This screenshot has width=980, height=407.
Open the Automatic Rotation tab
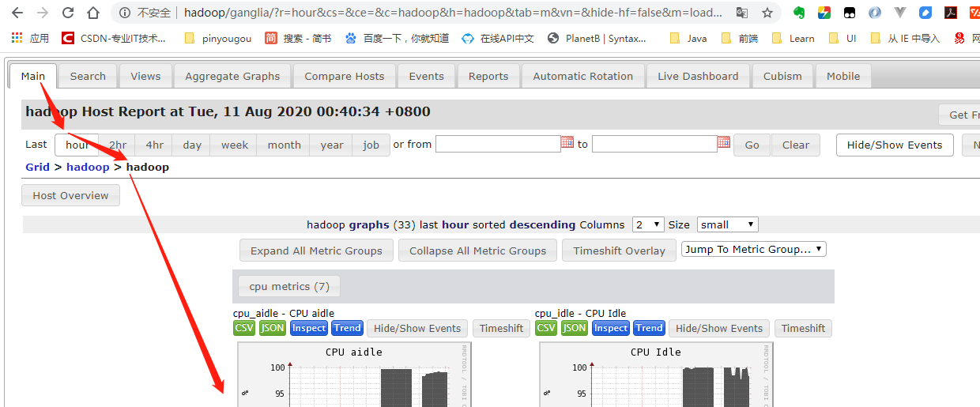click(583, 76)
